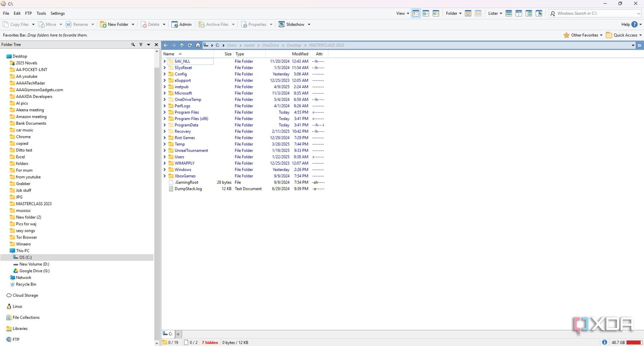Open the Admin mode button

tap(182, 25)
